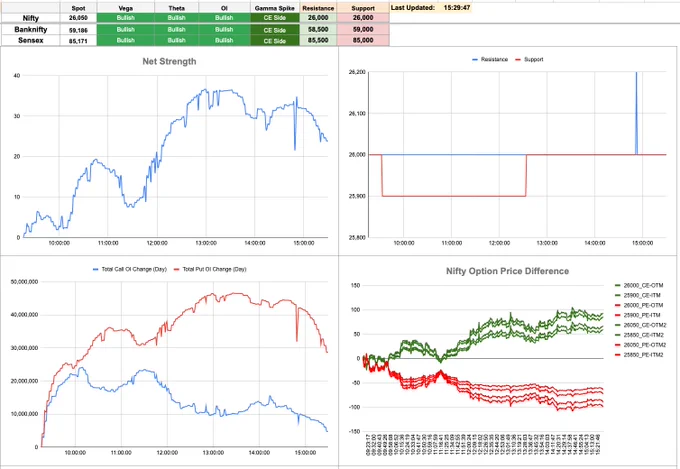The height and width of the screenshot is (469, 680).
Task: Click Nifty's CE Side gamma cell
Action: (x=275, y=18)
